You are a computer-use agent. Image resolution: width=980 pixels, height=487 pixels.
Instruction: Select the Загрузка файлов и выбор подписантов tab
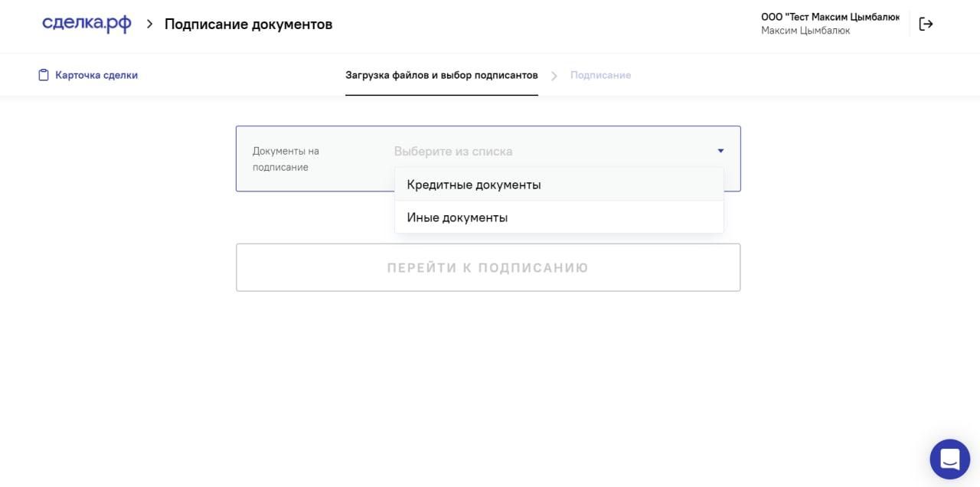coord(442,74)
